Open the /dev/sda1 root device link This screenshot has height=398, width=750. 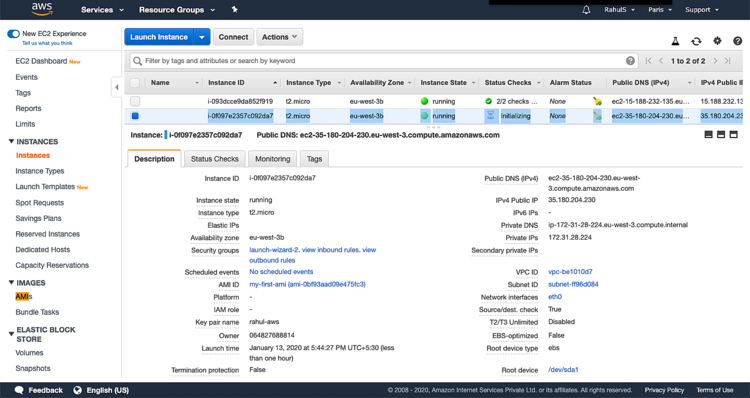coord(563,370)
